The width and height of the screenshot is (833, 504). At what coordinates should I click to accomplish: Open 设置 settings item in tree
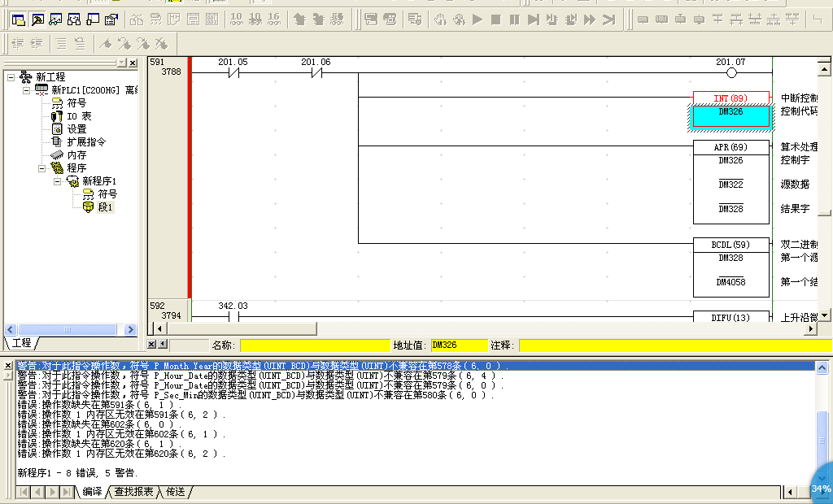click(x=76, y=128)
